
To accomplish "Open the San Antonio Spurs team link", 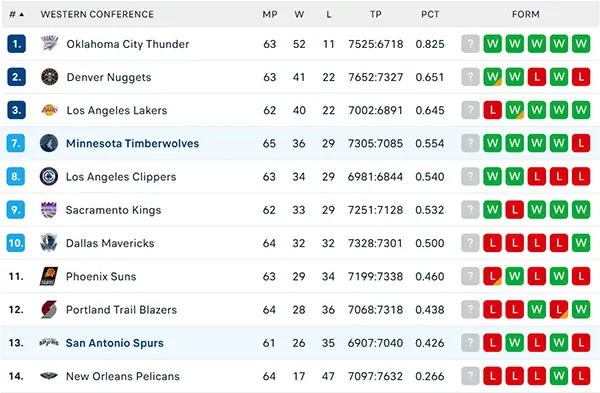I will coord(114,343).
